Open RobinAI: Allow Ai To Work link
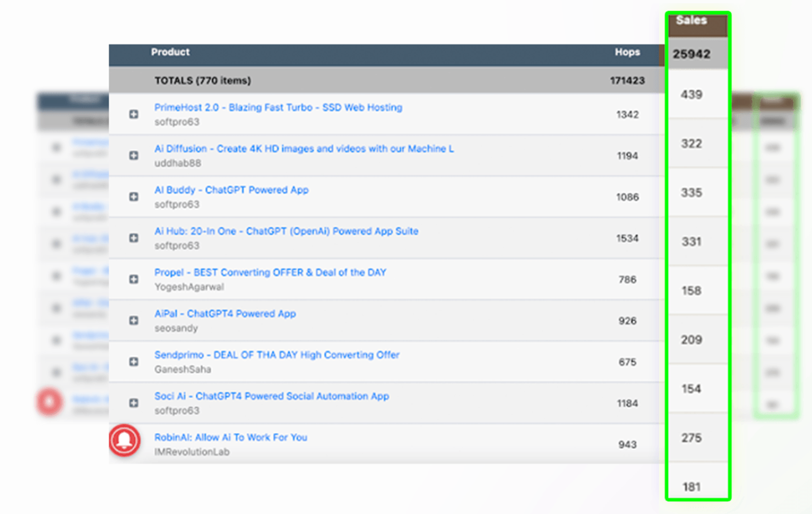The image size is (812, 514). [x=230, y=437]
